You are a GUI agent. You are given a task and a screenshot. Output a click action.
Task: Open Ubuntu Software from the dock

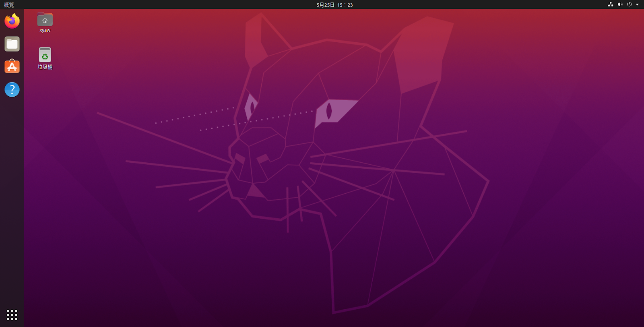(12, 66)
